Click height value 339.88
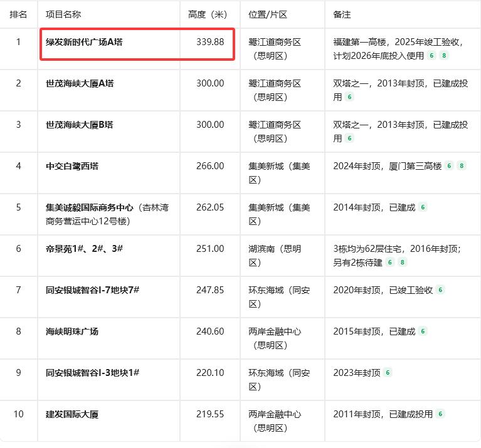Screen dimensions: 481x448 pos(210,42)
